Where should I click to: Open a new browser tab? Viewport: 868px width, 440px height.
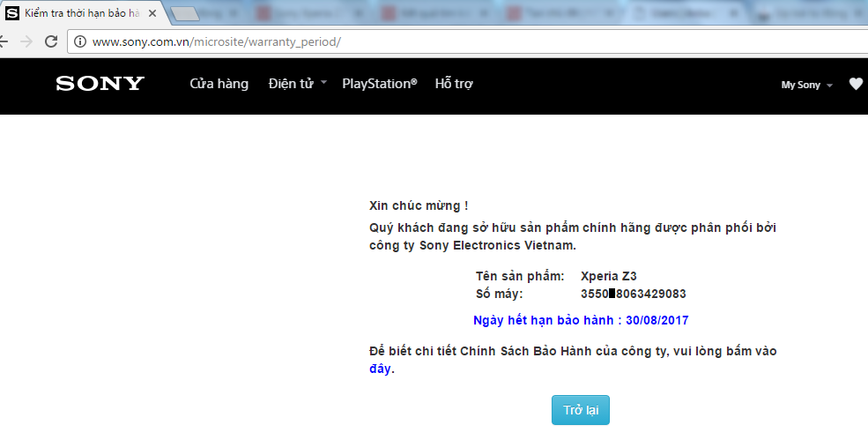pyautogui.click(x=185, y=14)
